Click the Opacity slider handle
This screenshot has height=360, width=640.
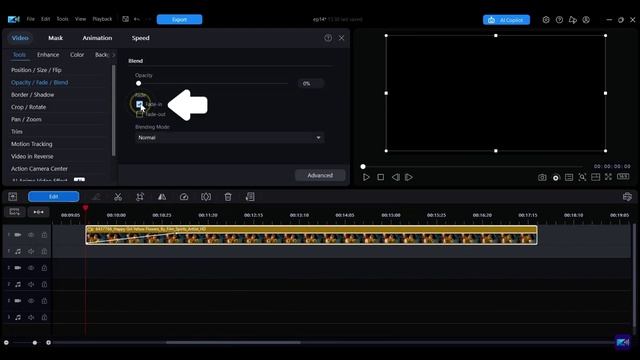pos(138,83)
